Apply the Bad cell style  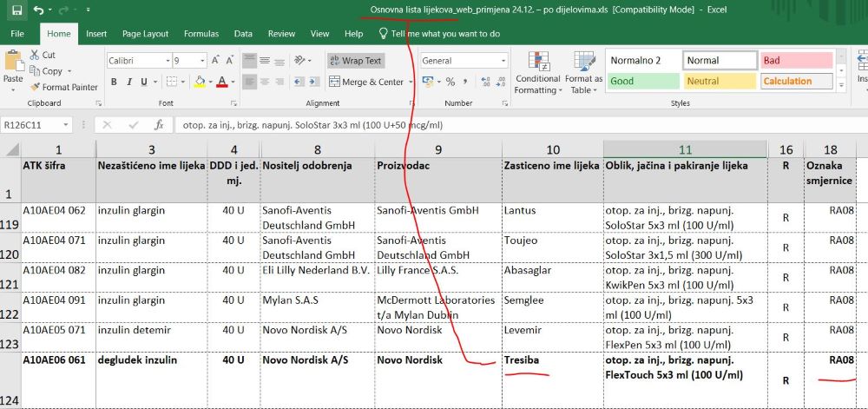(796, 60)
